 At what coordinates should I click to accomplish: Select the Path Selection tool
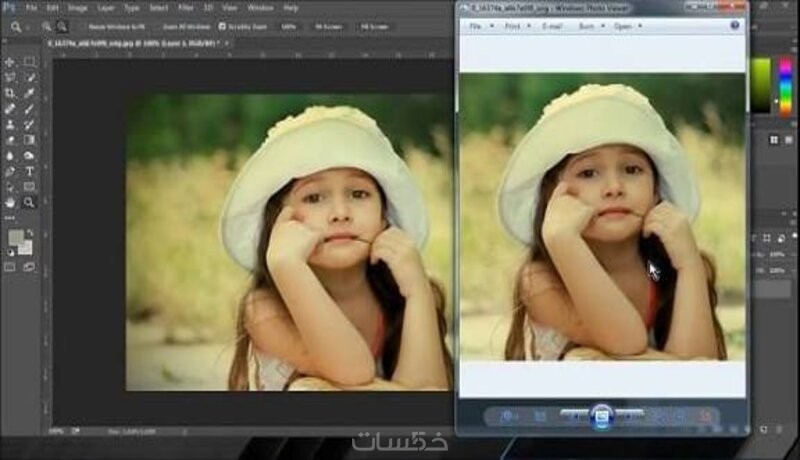pos(10,187)
